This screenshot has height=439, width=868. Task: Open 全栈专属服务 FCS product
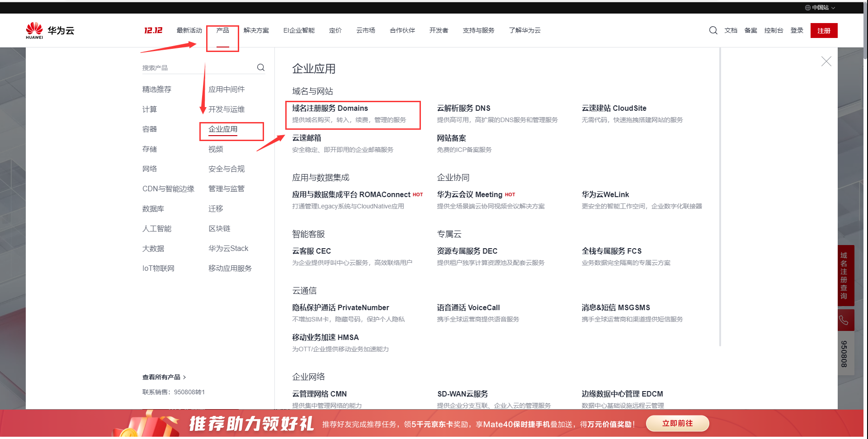612,251
